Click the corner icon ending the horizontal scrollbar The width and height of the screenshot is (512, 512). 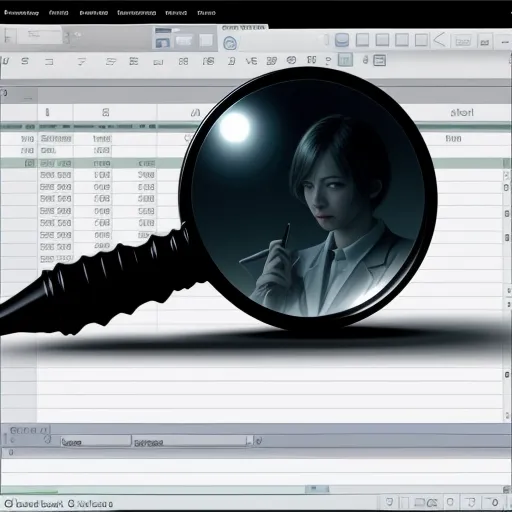(x=507, y=489)
